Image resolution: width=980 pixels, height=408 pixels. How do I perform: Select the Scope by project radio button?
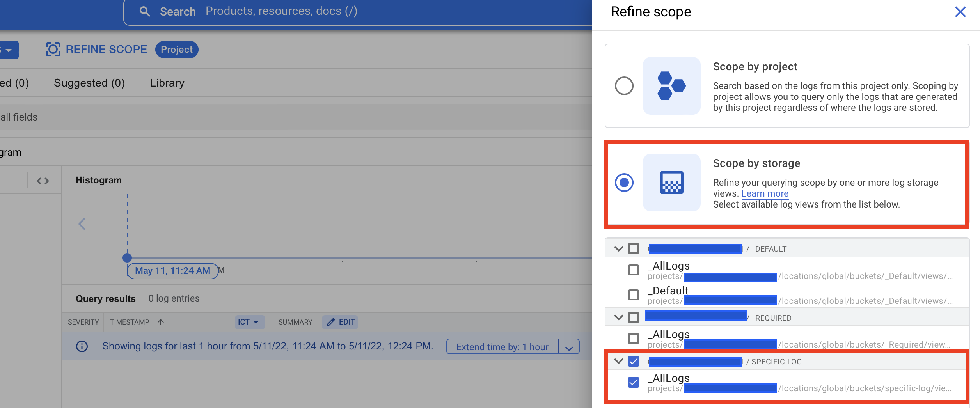[x=624, y=86]
